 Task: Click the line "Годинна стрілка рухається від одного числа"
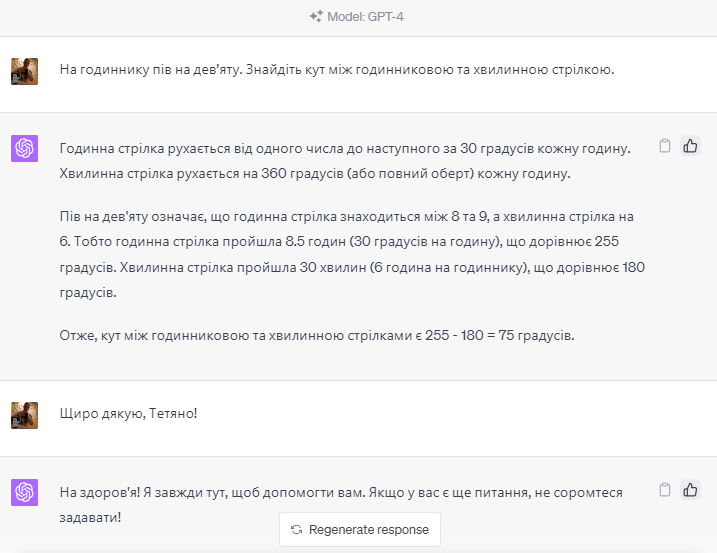point(345,149)
